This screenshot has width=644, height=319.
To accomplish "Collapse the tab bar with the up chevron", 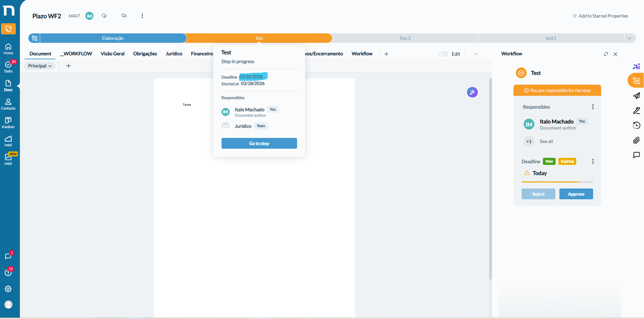I will coord(476,54).
